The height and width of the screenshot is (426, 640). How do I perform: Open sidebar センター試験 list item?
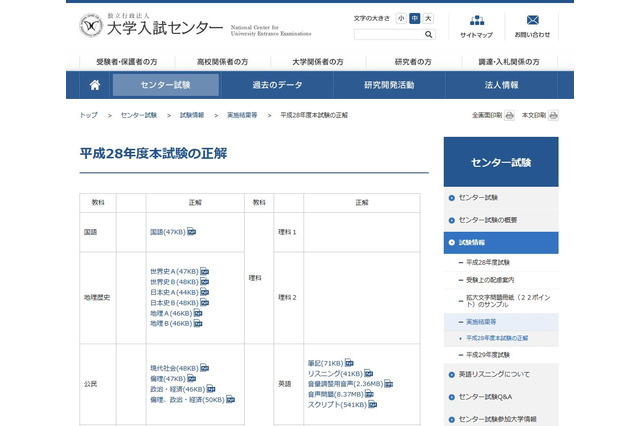click(x=501, y=197)
